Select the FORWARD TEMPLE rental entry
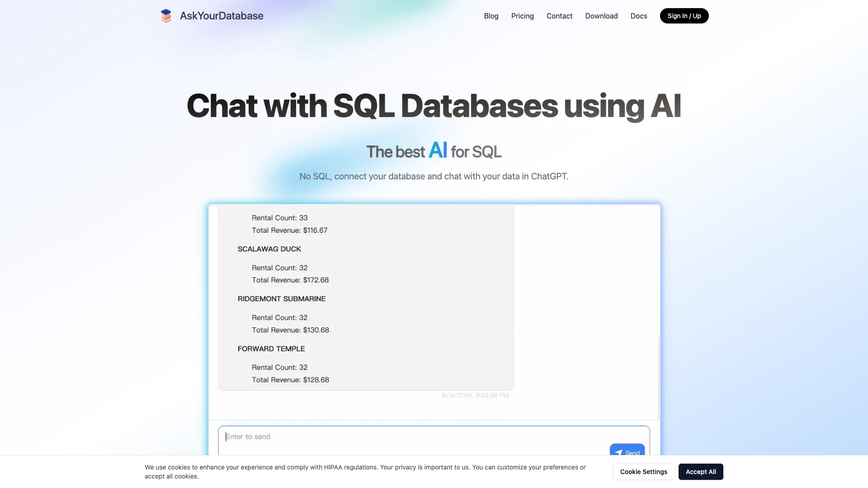 pyautogui.click(x=271, y=348)
